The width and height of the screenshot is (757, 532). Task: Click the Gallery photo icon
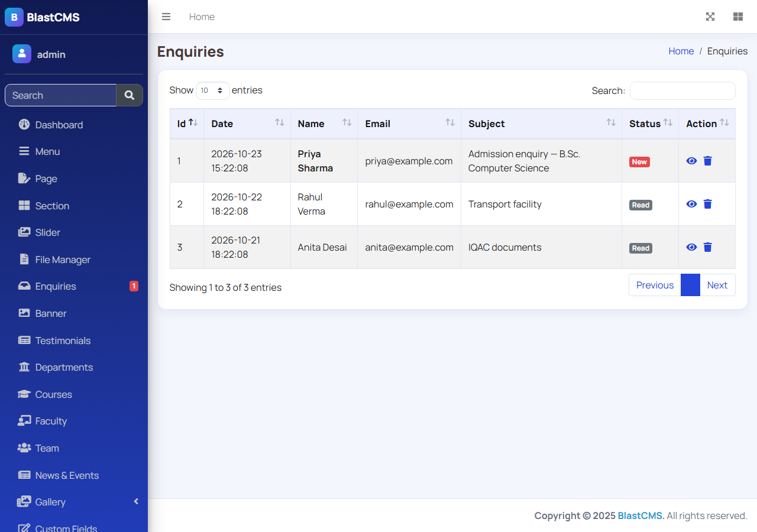tap(24, 502)
